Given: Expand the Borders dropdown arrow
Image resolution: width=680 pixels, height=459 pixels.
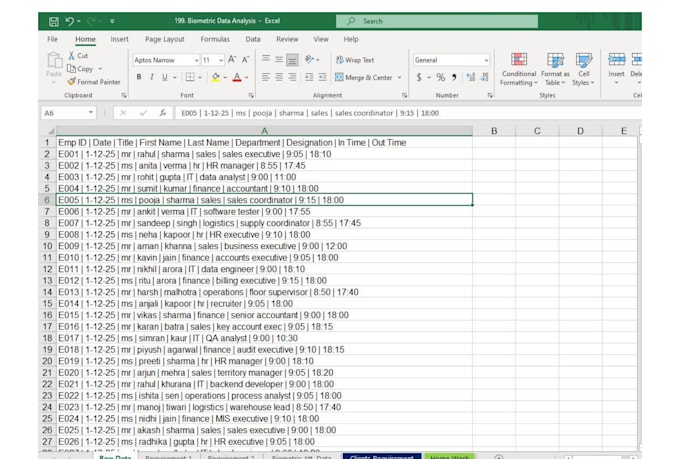Looking at the screenshot, I should [200, 77].
